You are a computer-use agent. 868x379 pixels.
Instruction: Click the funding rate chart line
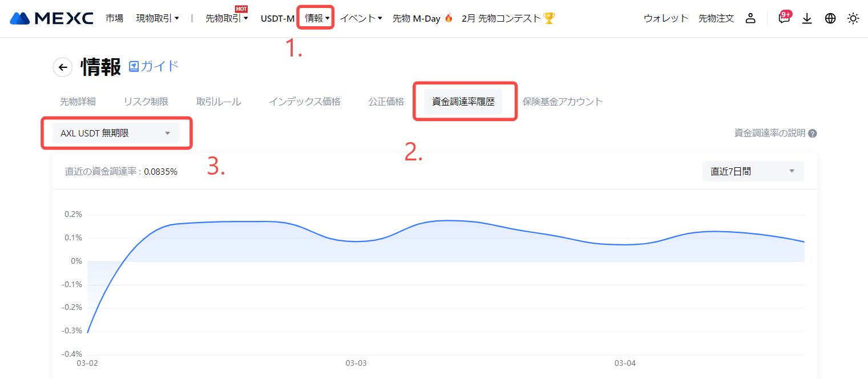tap(445, 220)
